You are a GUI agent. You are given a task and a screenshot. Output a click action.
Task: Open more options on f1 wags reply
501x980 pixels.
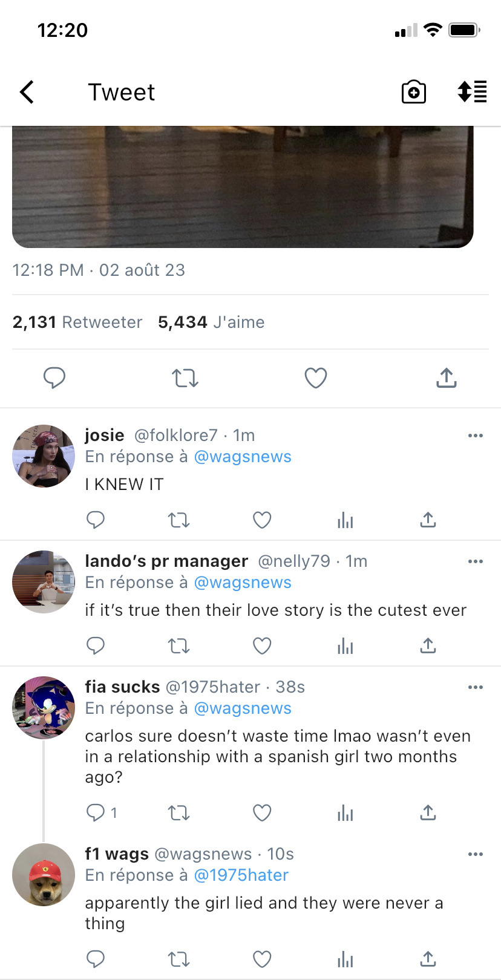(476, 854)
